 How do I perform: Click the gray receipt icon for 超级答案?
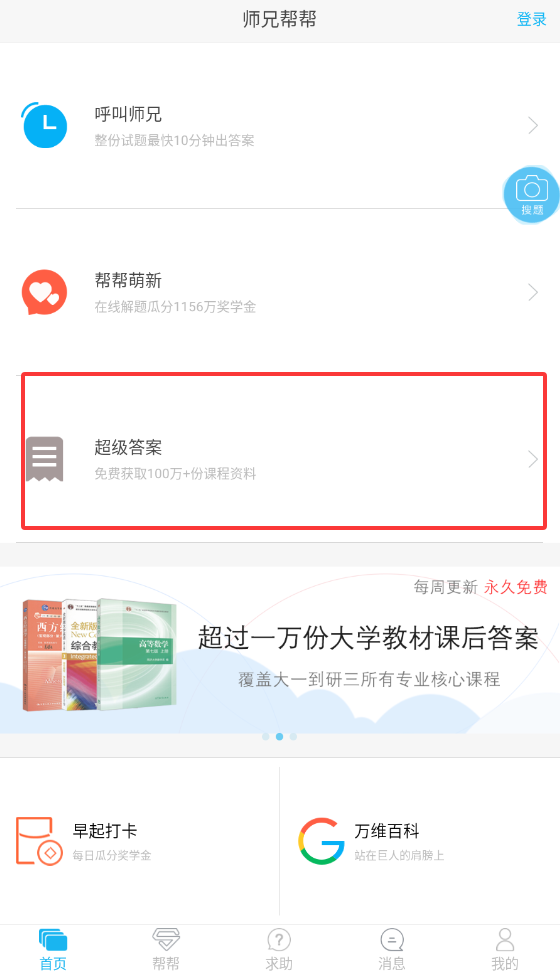45,459
